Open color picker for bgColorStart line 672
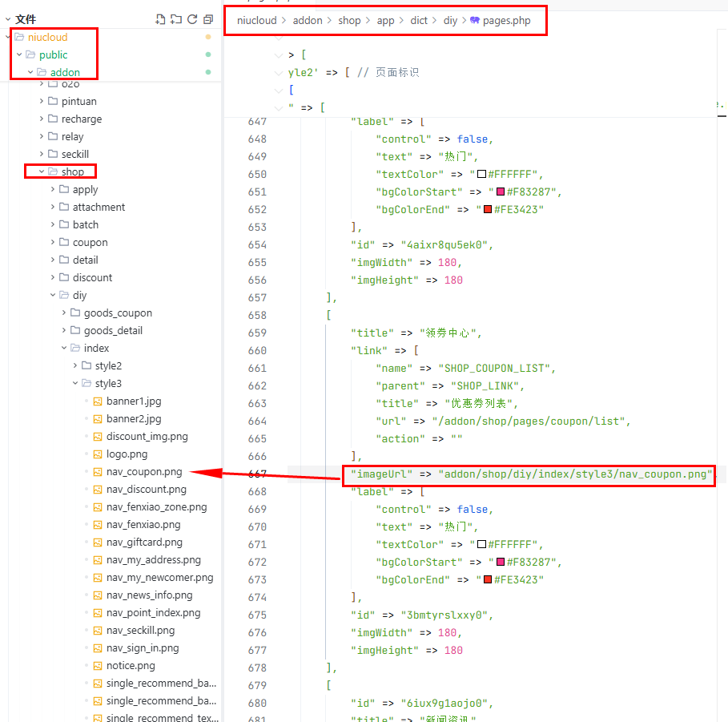The width and height of the screenshot is (728, 722). [501, 563]
